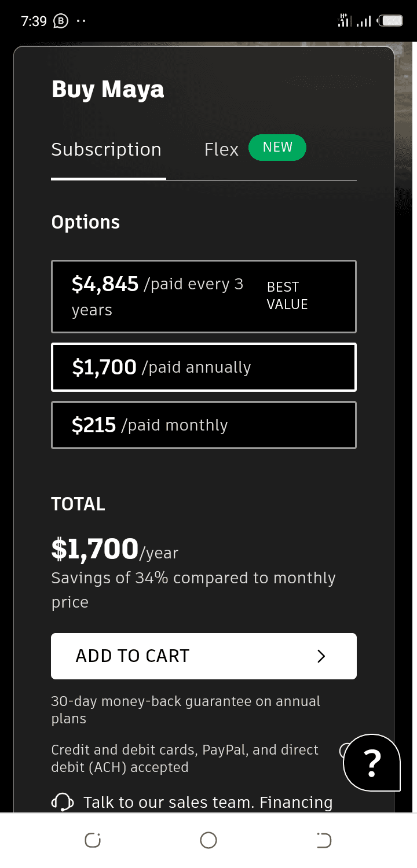This screenshot has height=868, width=417.
Task: Switch to the Subscription tab
Action: pyautogui.click(x=107, y=150)
